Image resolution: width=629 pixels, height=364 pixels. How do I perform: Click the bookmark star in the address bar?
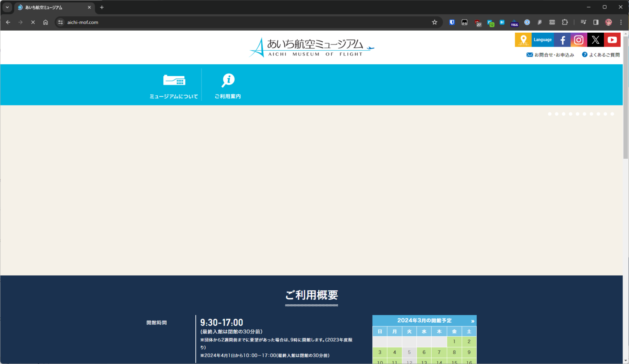click(x=434, y=22)
